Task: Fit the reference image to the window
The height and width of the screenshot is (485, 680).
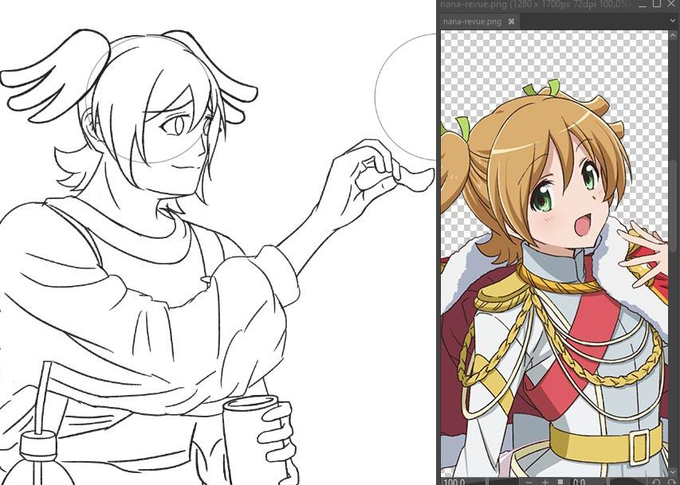Action: click(x=560, y=482)
